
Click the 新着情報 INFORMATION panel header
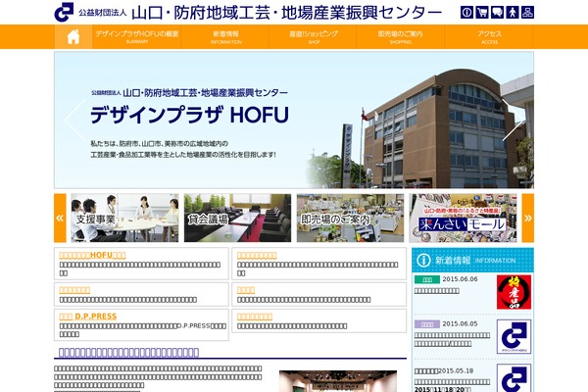coord(472,260)
